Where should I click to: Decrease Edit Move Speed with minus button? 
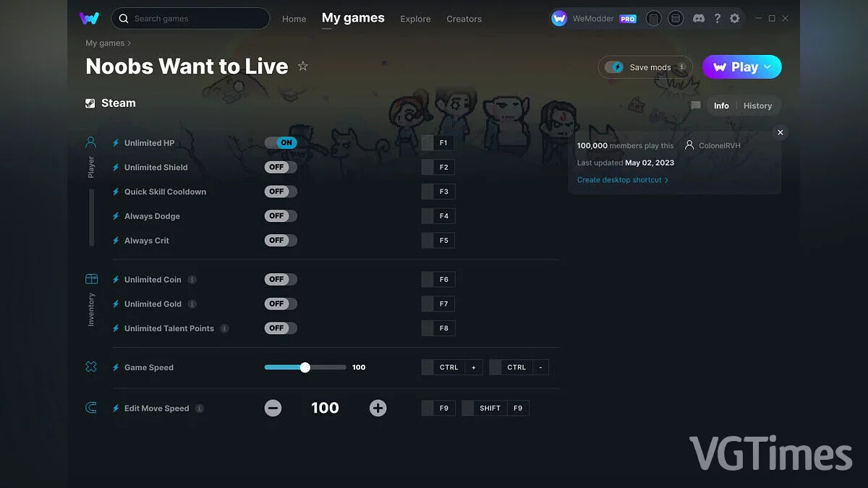(273, 408)
